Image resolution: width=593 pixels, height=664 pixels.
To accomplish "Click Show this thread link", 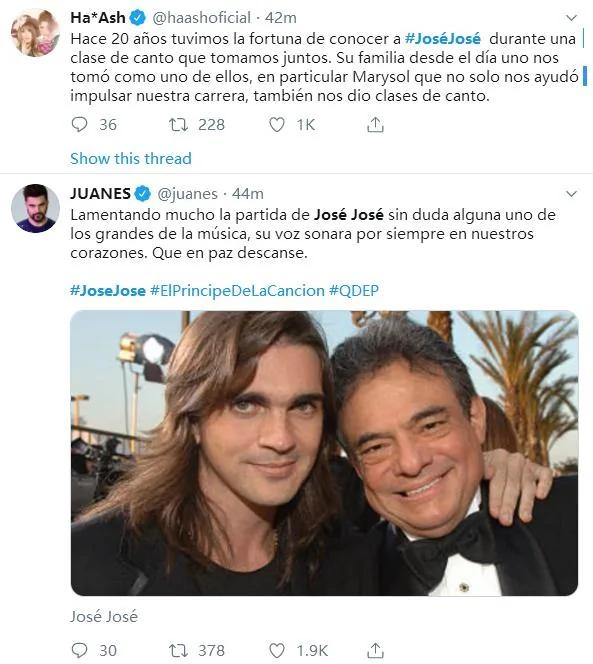I will pyautogui.click(x=131, y=158).
